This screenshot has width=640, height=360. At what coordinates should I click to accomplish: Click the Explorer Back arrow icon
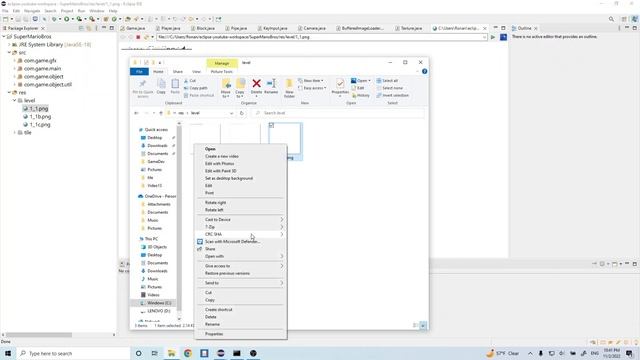137,113
